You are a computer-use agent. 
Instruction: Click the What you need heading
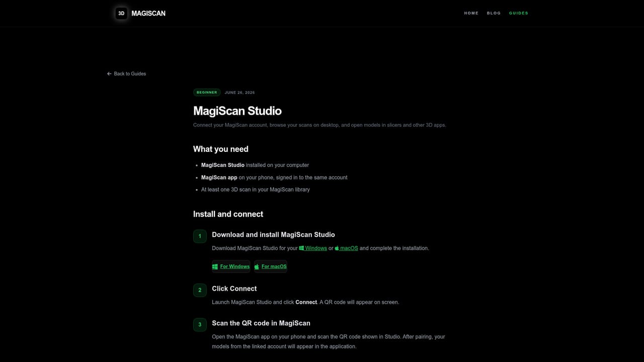pos(221,149)
